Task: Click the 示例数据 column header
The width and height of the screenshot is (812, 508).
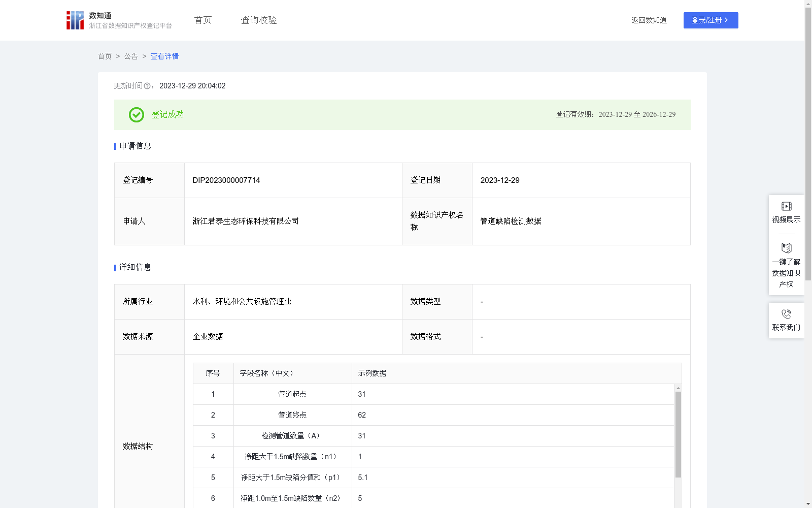Action: [517, 373]
